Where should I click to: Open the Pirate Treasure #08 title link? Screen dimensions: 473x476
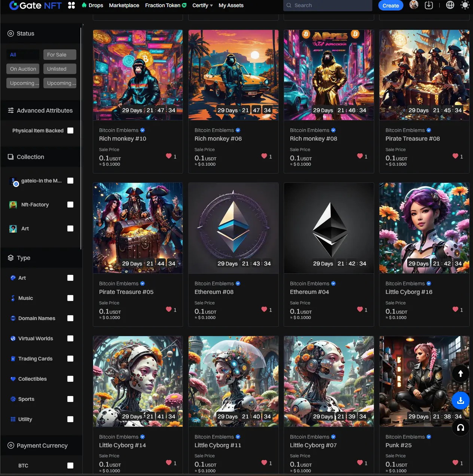[x=412, y=139]
